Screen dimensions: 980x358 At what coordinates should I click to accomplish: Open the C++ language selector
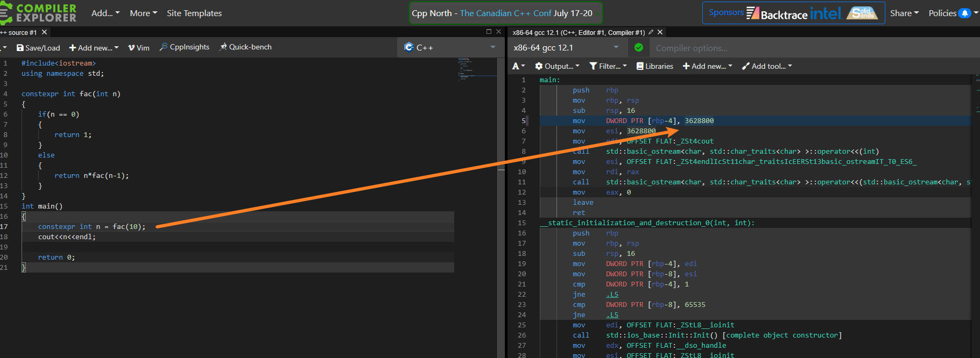[450, 47]
